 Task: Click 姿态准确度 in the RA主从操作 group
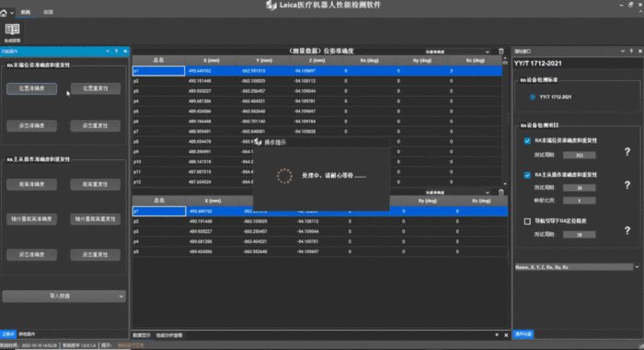(x=31, y=254)
